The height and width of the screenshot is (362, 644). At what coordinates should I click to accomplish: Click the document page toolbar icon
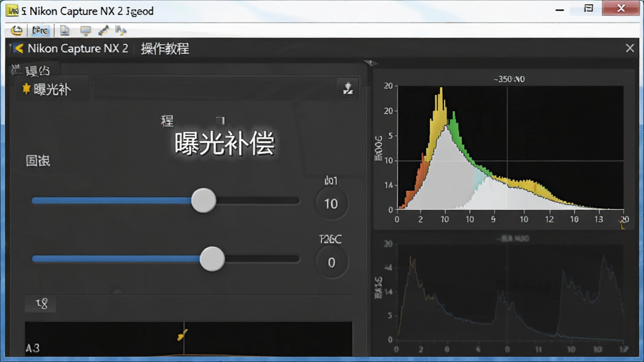click(65, 30)
